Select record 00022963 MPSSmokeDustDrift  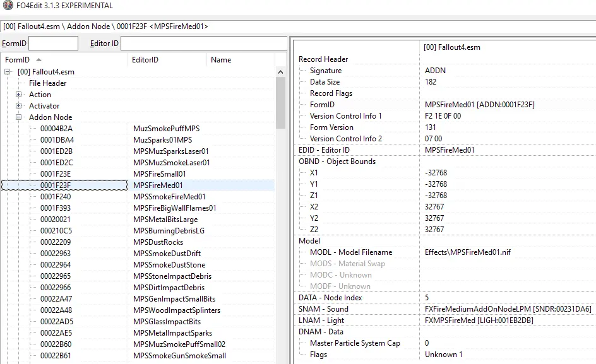pyautogui.click(x=138, y=254)
